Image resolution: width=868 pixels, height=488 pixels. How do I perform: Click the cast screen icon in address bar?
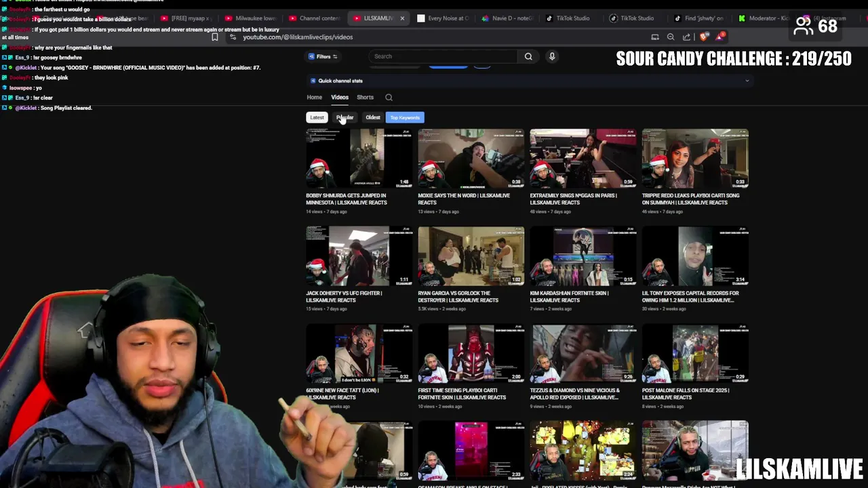[655, 37]
